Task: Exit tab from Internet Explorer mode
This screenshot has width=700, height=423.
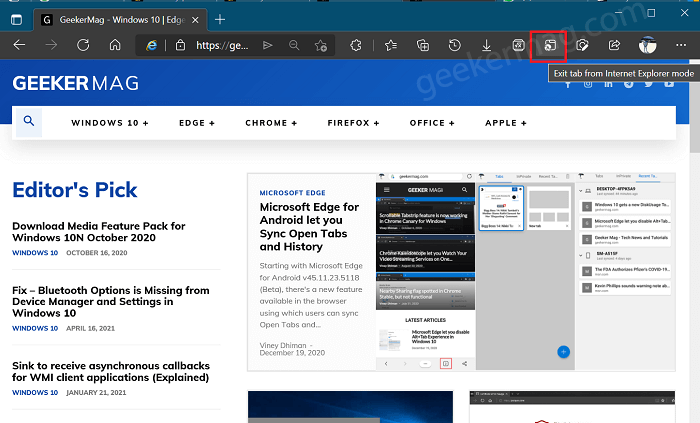Action: (549, 46)
